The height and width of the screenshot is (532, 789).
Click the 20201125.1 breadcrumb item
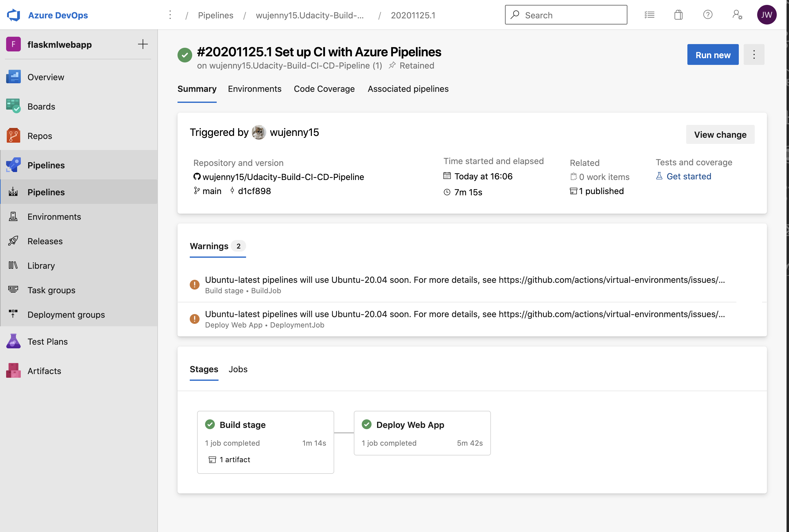[413, 15]
